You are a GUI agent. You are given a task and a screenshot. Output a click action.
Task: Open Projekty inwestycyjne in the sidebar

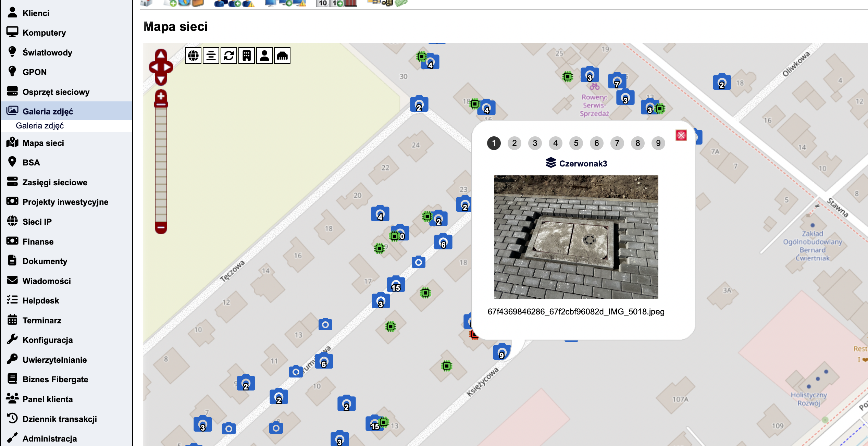(66, 202)
